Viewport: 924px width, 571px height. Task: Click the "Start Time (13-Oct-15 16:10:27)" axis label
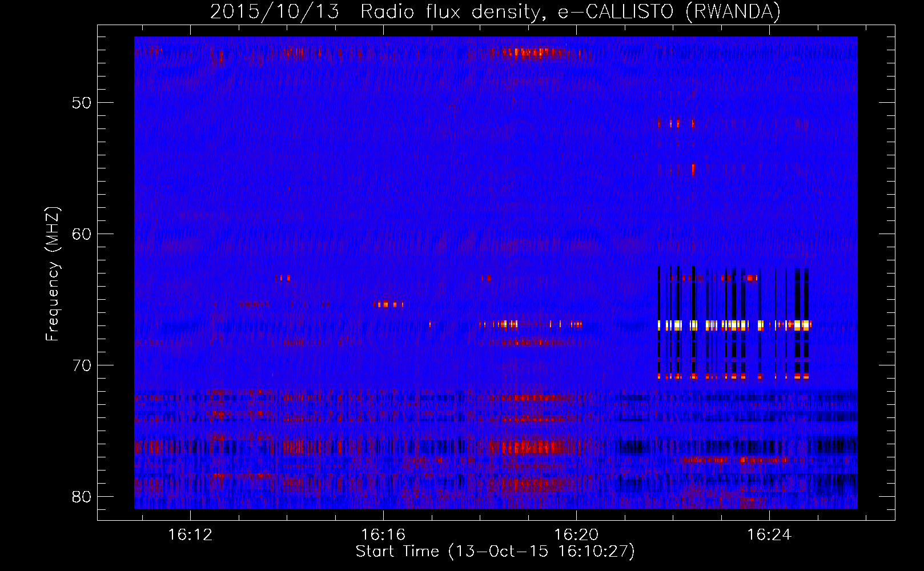point(495,552)
